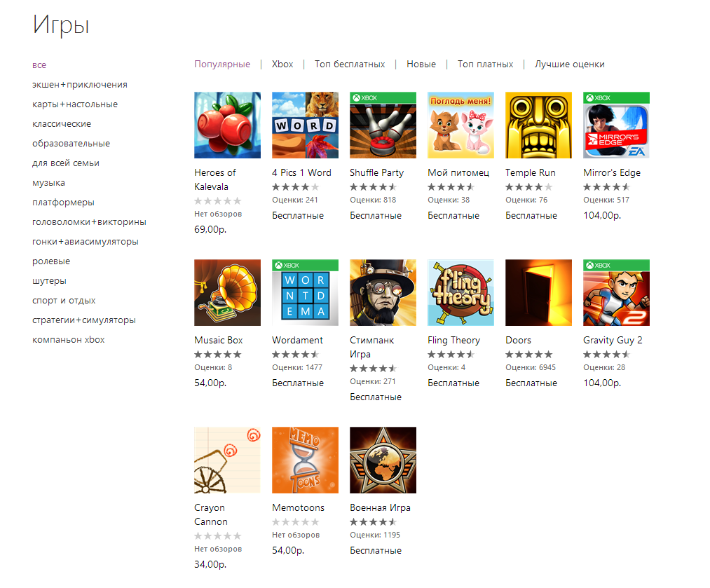710x588 pixels.
Task: Open the головоломки+викторины category
Action: 89,221
